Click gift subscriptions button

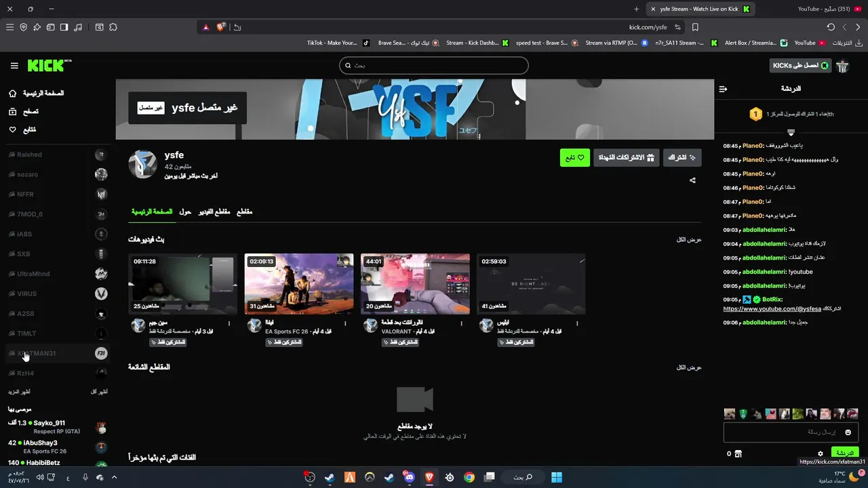(626, 158)
